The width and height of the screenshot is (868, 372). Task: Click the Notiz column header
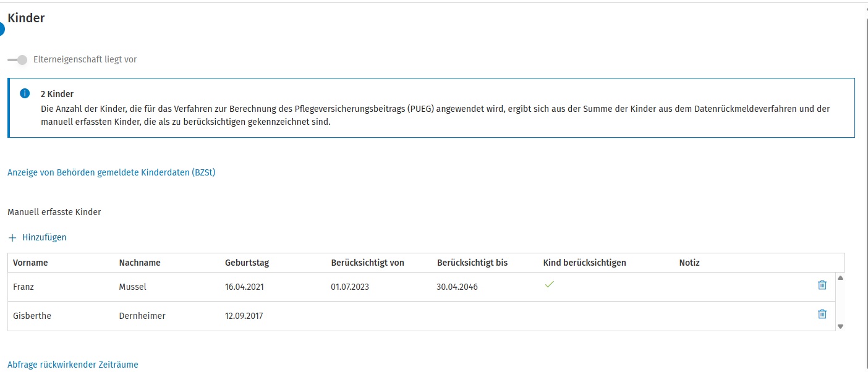(x=689, y=263)
